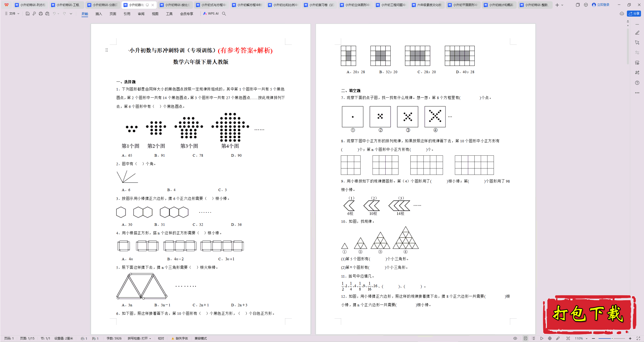Switch to outline view in status bar
Viewport: 644px width, 342px height.
[x=533, y=338]
